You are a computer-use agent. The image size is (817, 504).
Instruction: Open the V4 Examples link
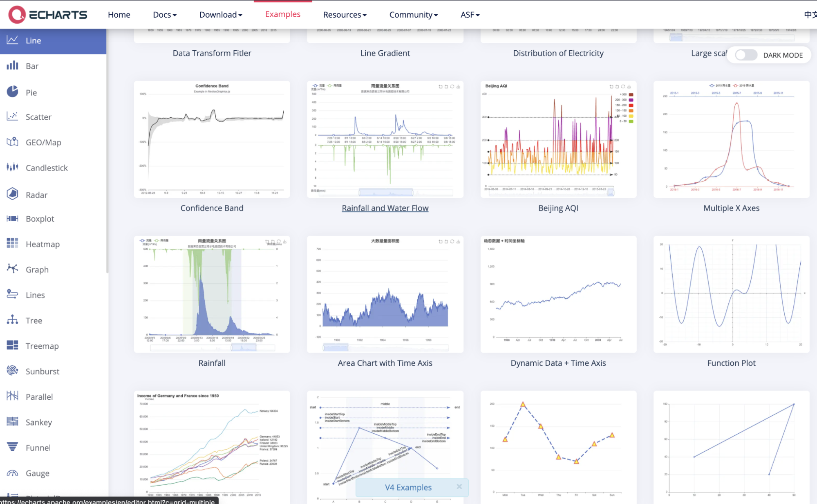408,487
